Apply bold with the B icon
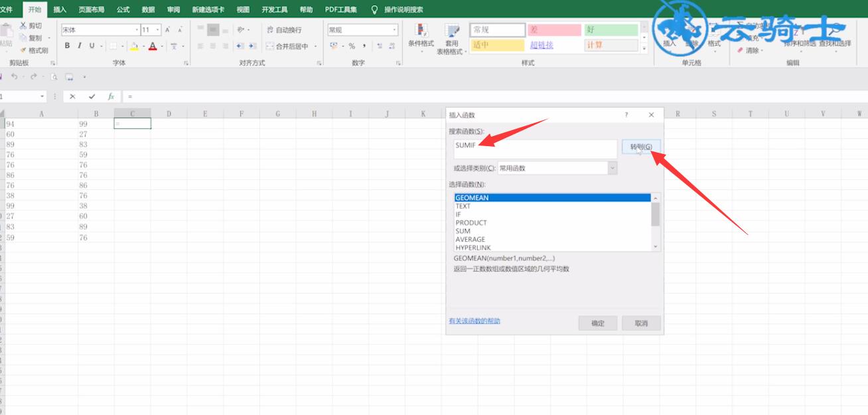868x415 pixels. pyautogui.click(x=67, y=46)
